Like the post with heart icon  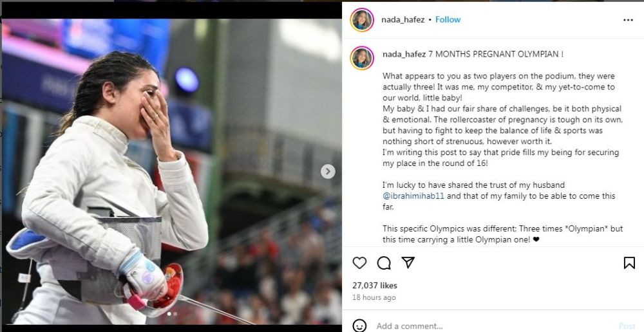pos(359,263)
